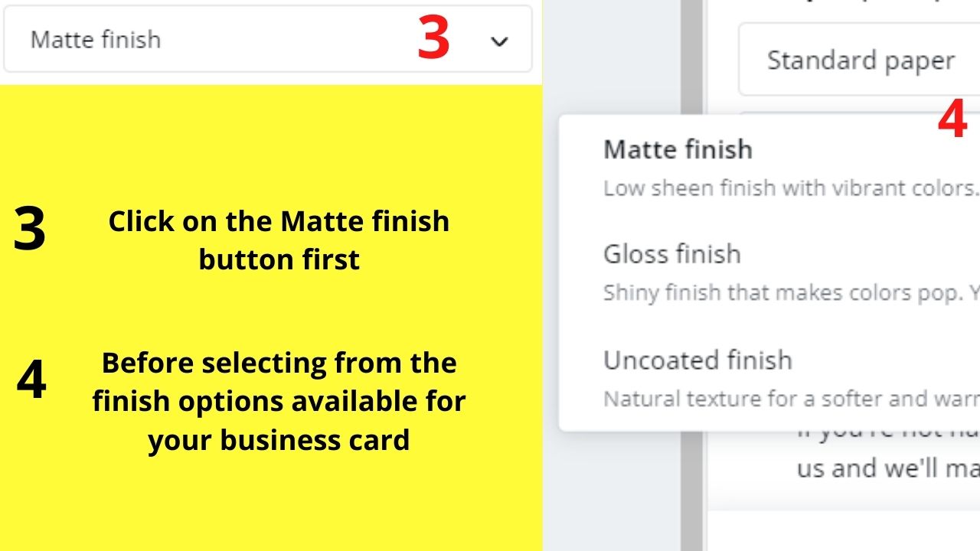Click the red number 4 annotation marker
Image resolution: width=980 pixels, height=551 pixels.
(952, 120)
